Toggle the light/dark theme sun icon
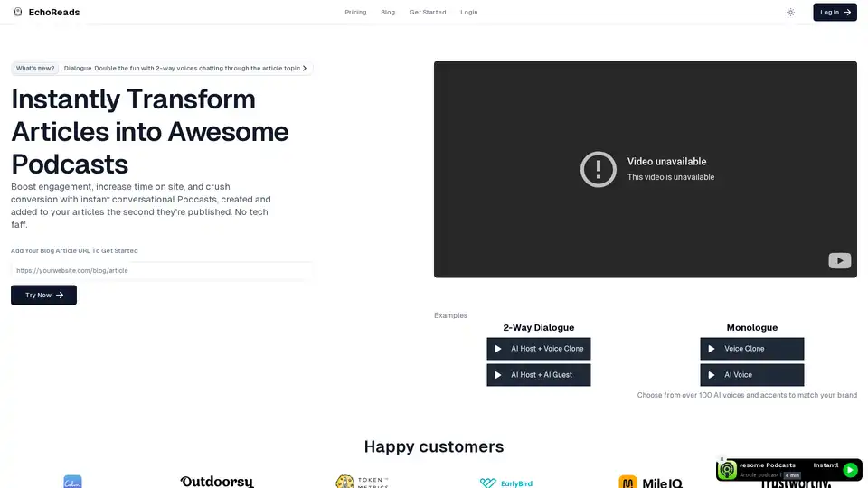868x488 pixels. 790,12
